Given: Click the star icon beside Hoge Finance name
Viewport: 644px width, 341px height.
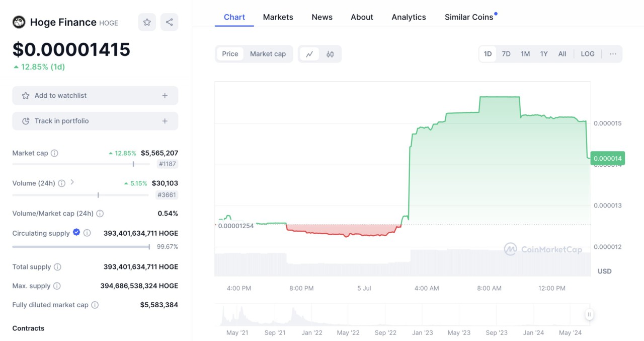Looking at the screenshot, I should [146, 22].
